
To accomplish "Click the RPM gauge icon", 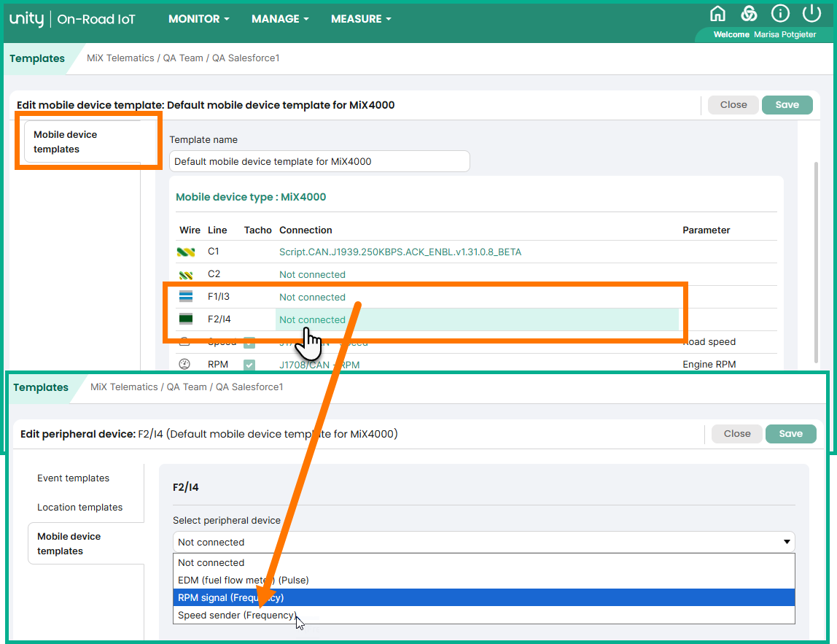I will pos(184,364).
